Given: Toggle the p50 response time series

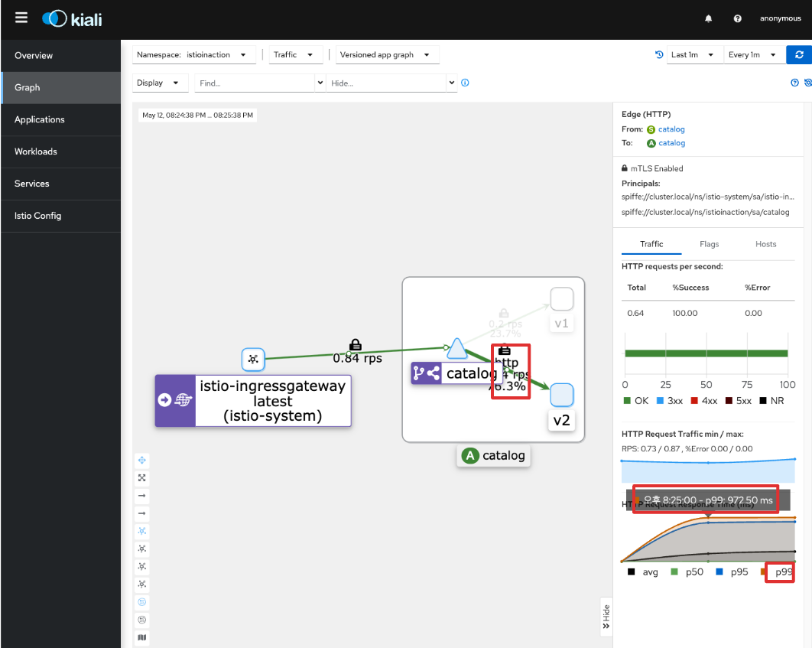Looking at the screenshot, I should [687, 571].
